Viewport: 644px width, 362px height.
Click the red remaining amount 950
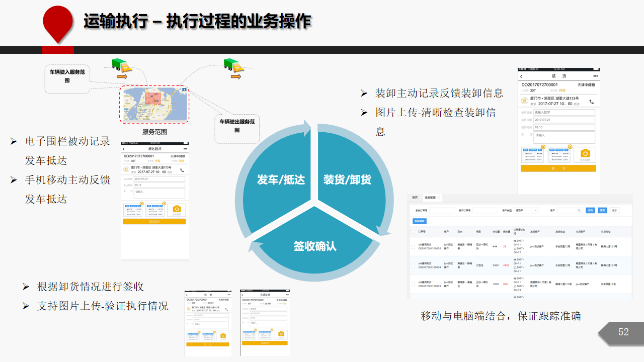(505, 284)
